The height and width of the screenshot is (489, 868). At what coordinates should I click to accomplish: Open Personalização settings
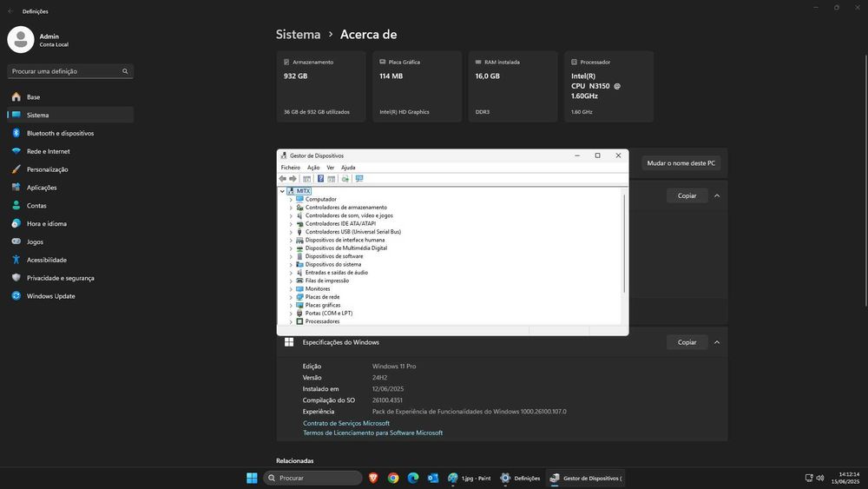pos(70,169)
